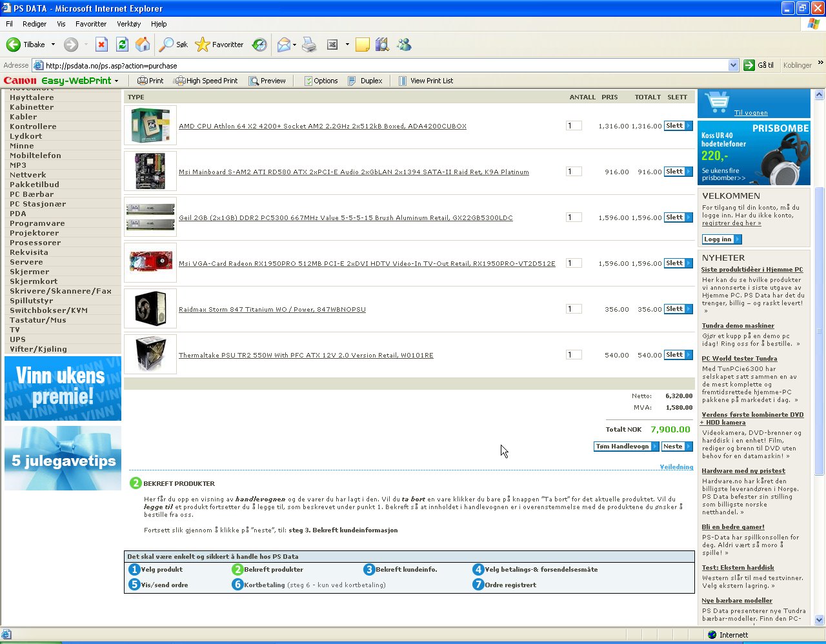The width and height of the screenshot is (826, 644).
Task: Click the yellow Discuss note icon
Action: (363, 45)
